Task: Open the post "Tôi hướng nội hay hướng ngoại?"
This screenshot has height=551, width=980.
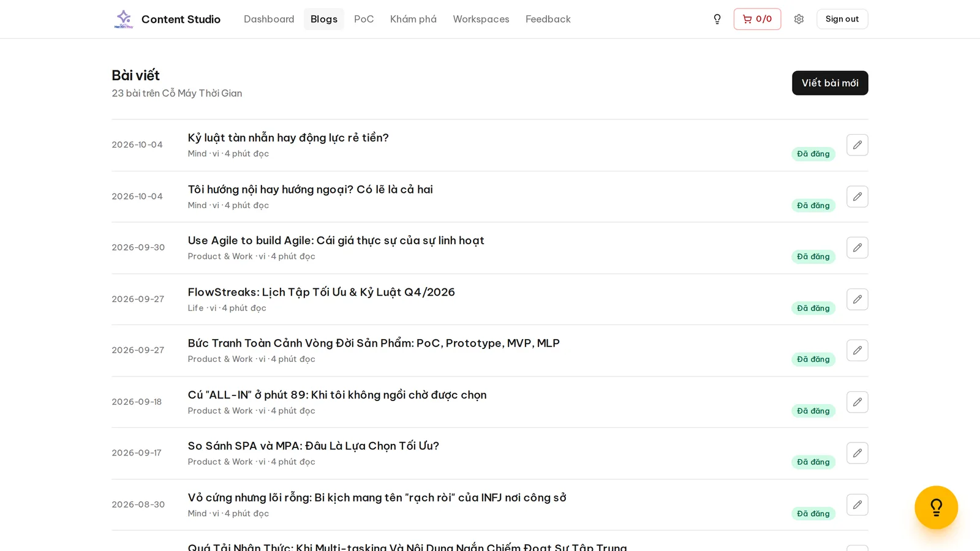Action: tap(310, 189)
